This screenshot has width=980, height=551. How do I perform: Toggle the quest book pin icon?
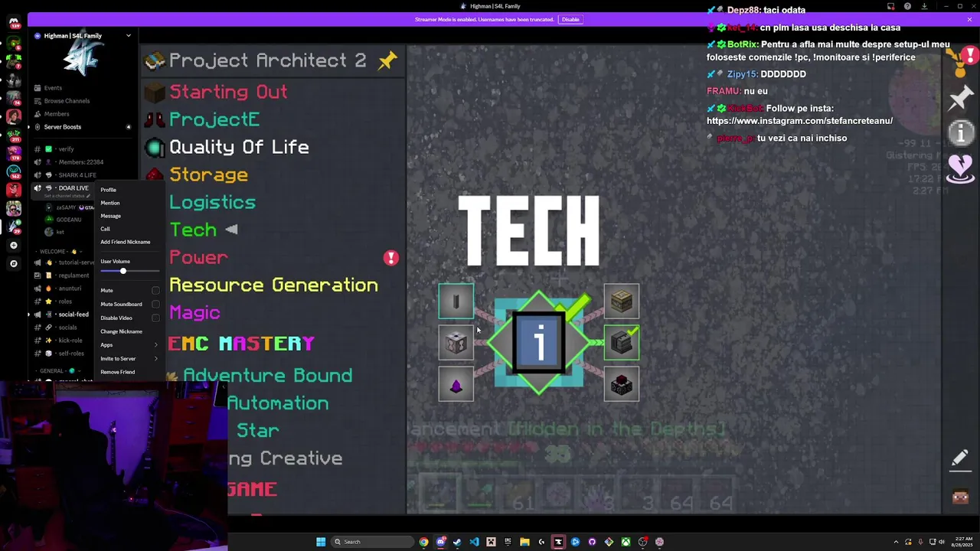(387, 61)
